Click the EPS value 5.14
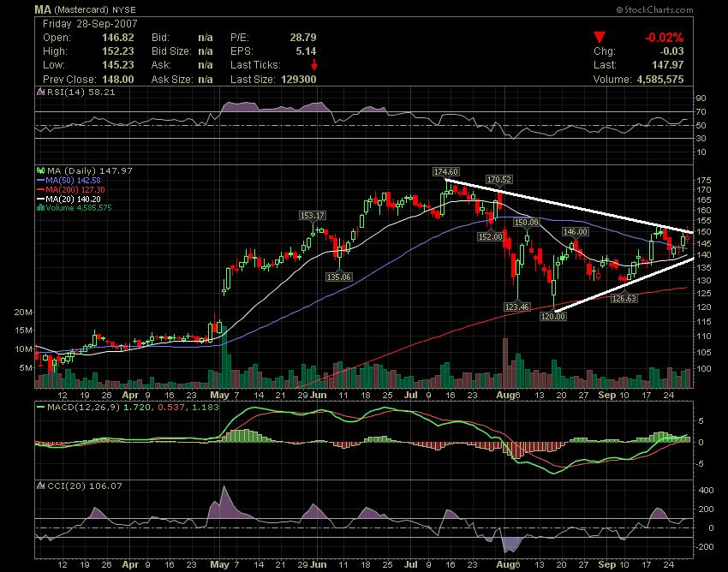The width and height of the screenshot is (728, 572). point(306,51)
